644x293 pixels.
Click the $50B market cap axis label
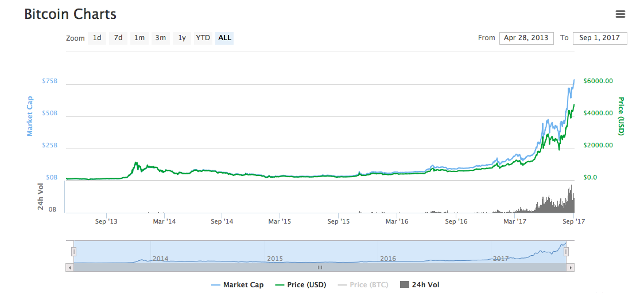(x=49, y=114)
